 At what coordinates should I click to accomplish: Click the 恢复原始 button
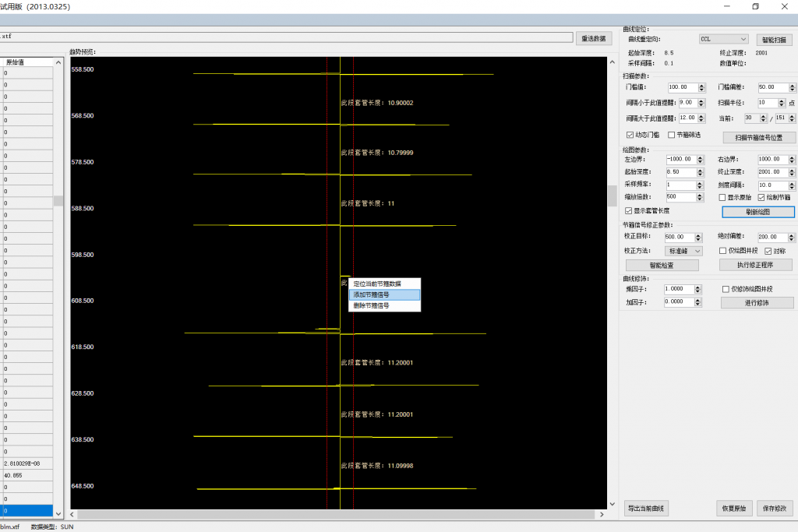[x=734, y=509]
